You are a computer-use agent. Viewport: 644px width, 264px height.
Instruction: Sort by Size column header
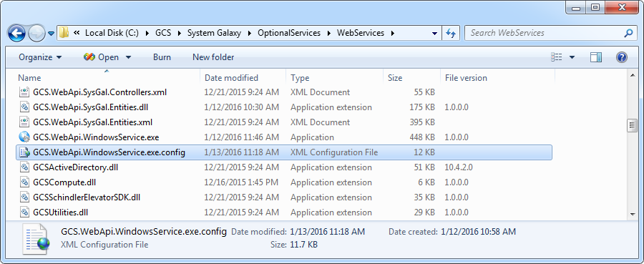coord(395,77)
